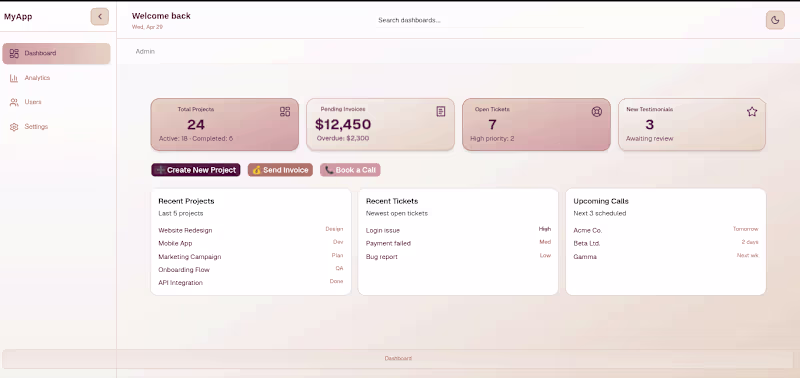Click the New Testimonials star icon

click(752, 112)
